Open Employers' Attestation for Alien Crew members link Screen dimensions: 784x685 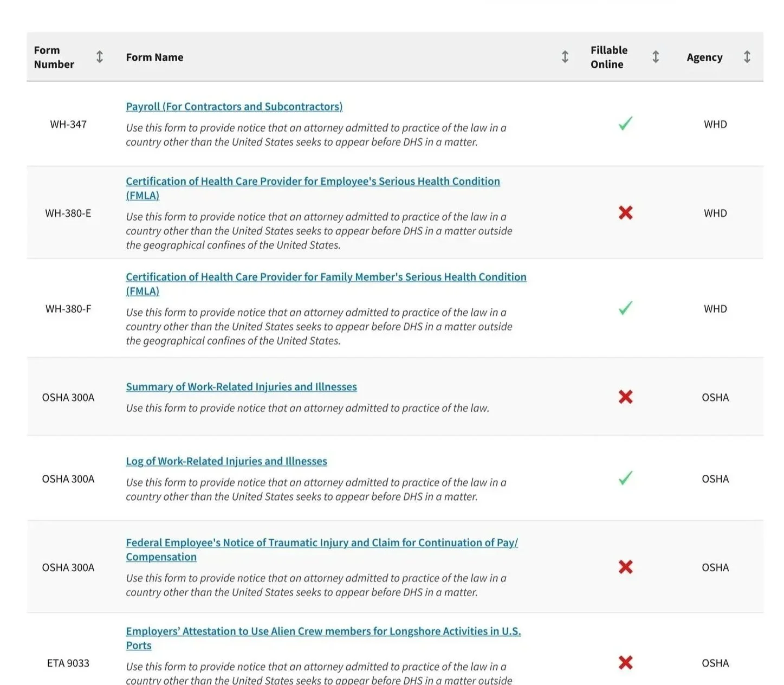pyautogui.click(x=323, y=631)
